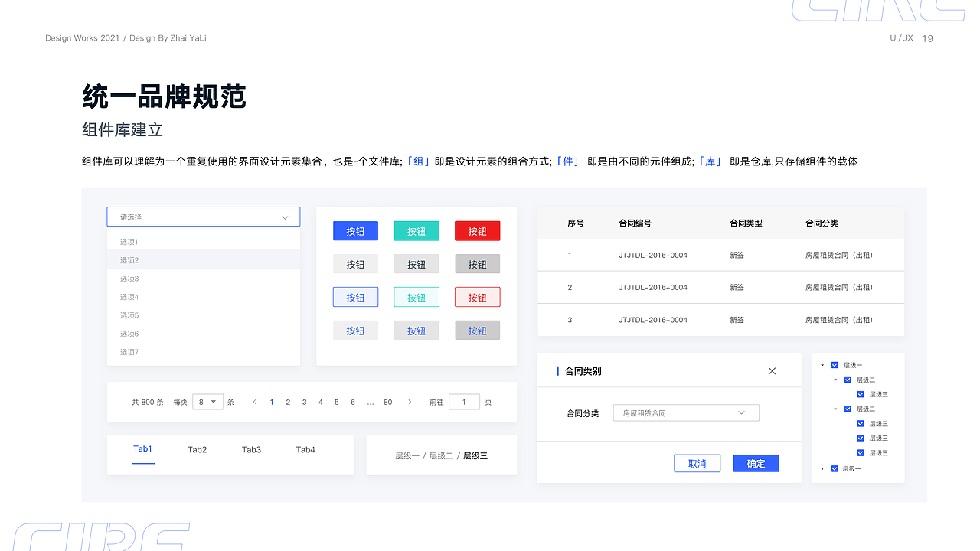Go to page 2 in pagination
The width and height of the screenshot is (980, 551).
288,402
